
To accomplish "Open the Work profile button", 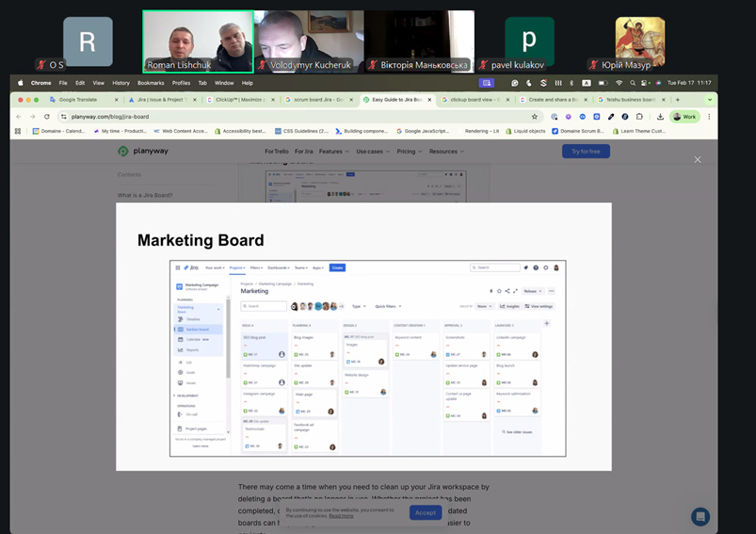I will [684, 117].
